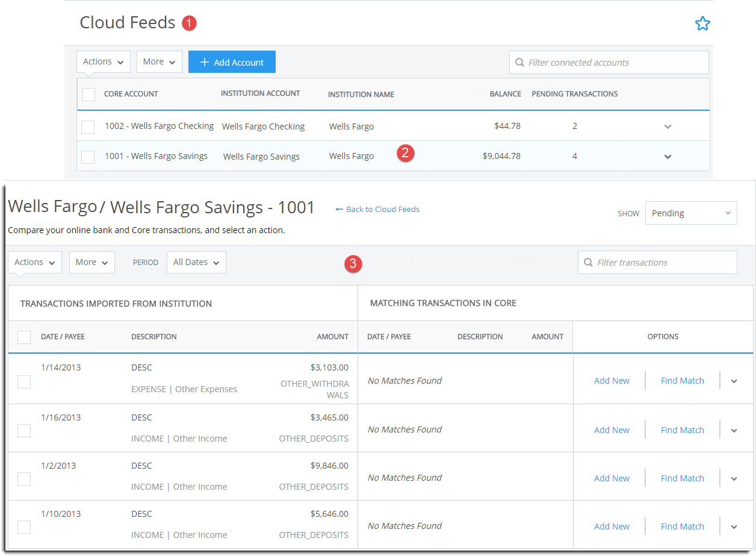
Task: Open the More dropdown above transactions
Action: (x=92, y=262)
